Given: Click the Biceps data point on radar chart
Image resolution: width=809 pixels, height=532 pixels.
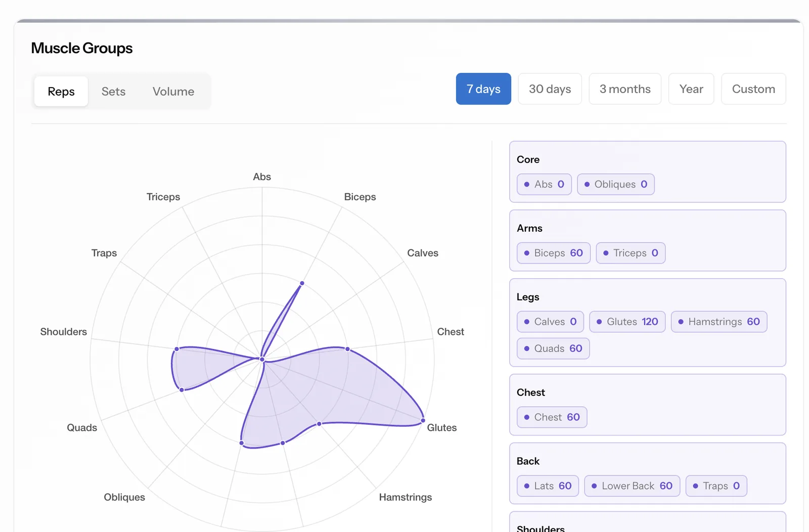Looking at the screenshot, I should click(302, 283).
